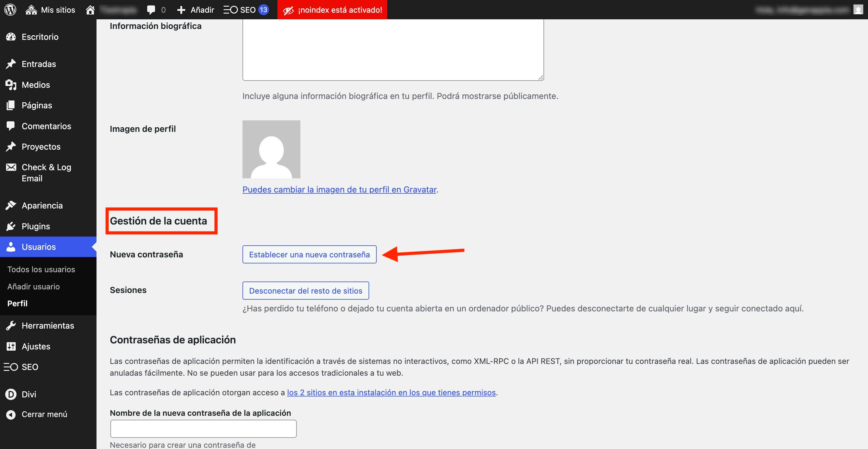
Task: Open the Gravatar profile image link
Action: tap(339, 189)
